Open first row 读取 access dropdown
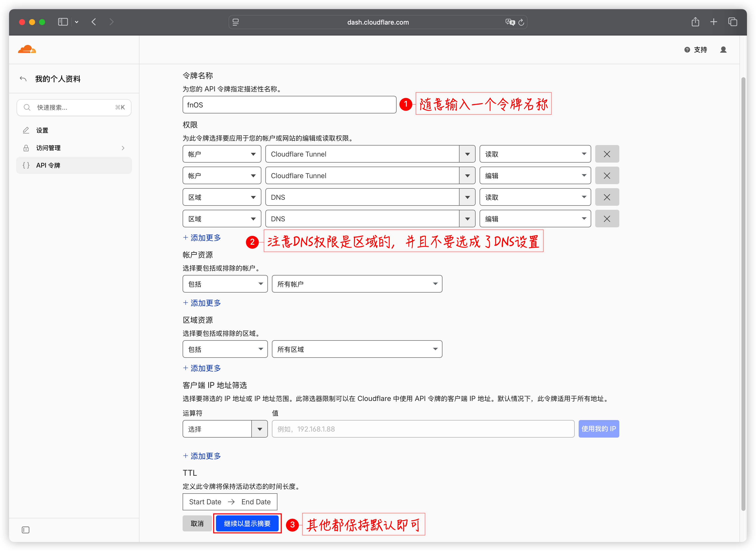This screenshot has width=756, height=551. click(535, 154)
